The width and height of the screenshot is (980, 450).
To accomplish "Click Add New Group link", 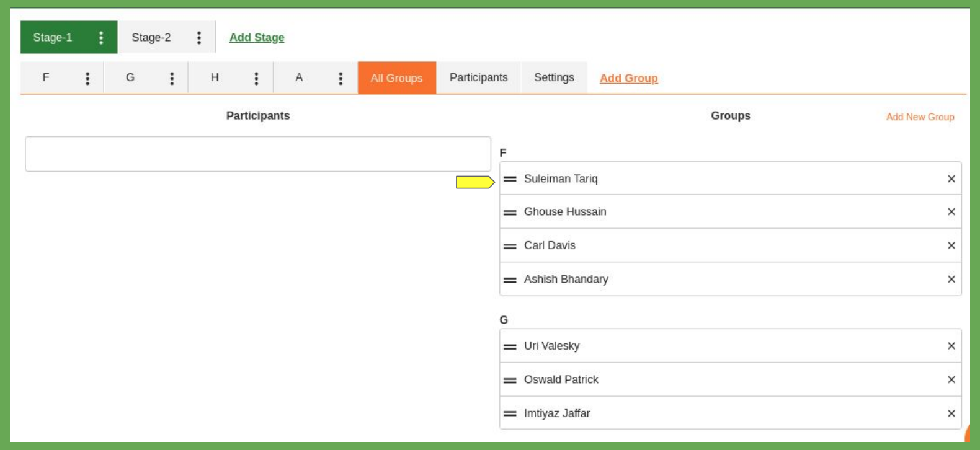I will coord(920,117).
